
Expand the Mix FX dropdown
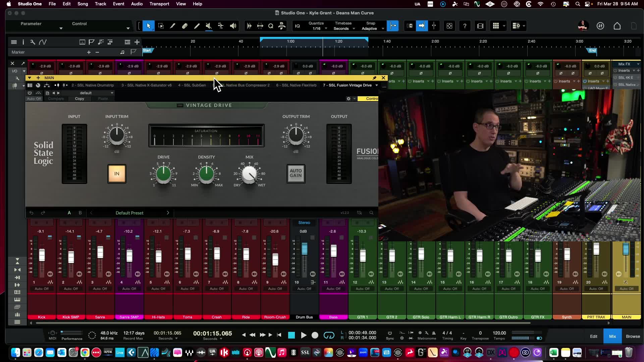click(638, 64)
